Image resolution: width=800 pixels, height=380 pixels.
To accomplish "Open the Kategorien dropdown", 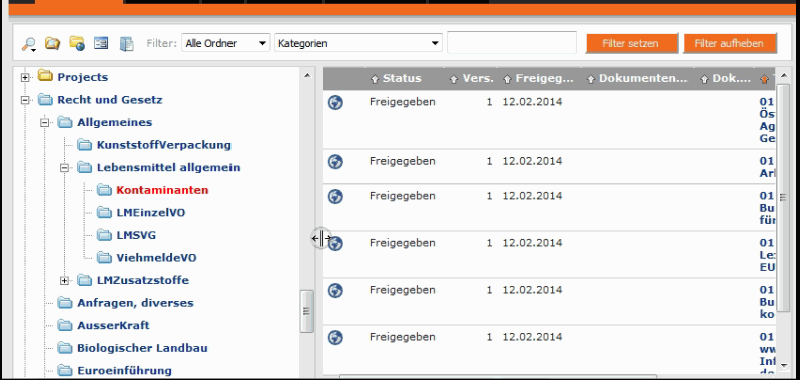I will click(x=358, y=43).
